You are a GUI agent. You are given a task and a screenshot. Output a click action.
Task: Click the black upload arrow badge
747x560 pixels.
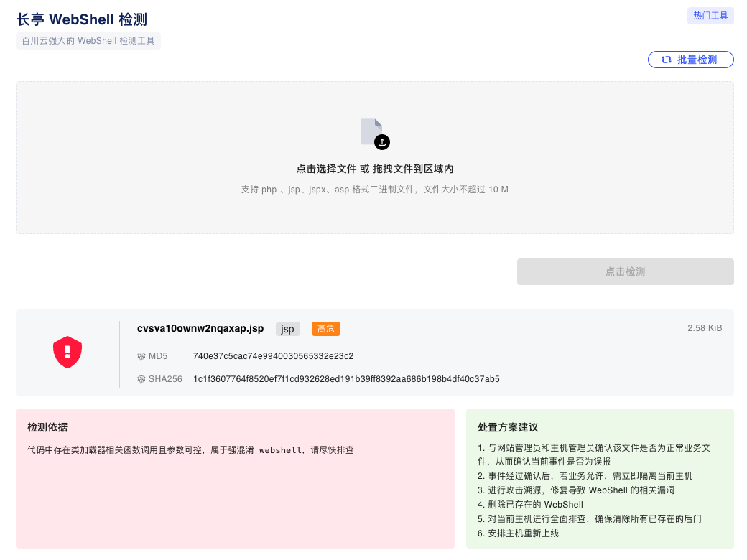click(382, 142)
